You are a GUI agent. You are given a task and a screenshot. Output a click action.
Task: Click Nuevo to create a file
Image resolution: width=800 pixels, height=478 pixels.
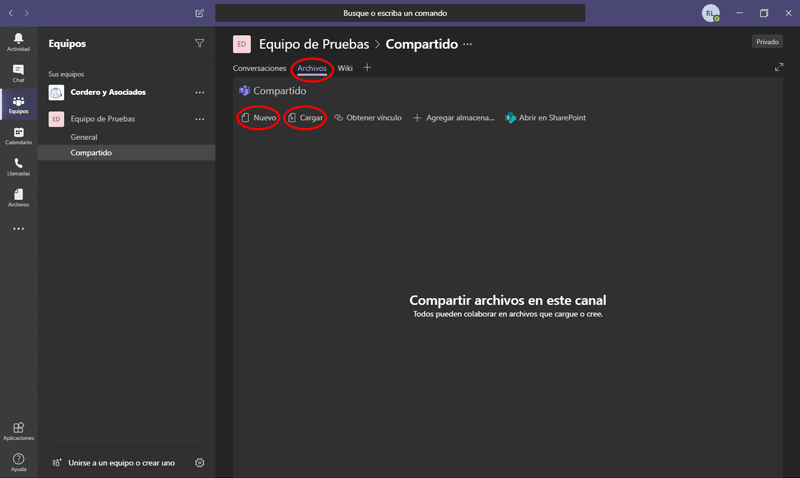coord(259,118)
